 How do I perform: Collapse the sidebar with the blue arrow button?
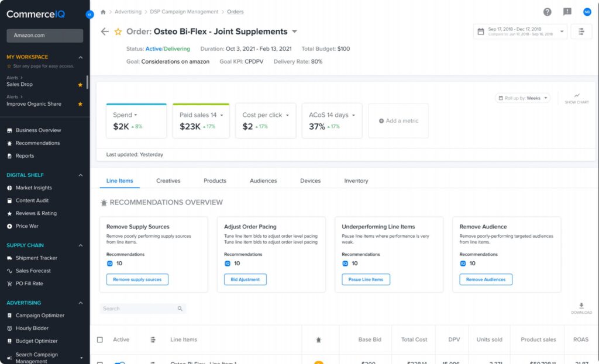tap(89, 15)
